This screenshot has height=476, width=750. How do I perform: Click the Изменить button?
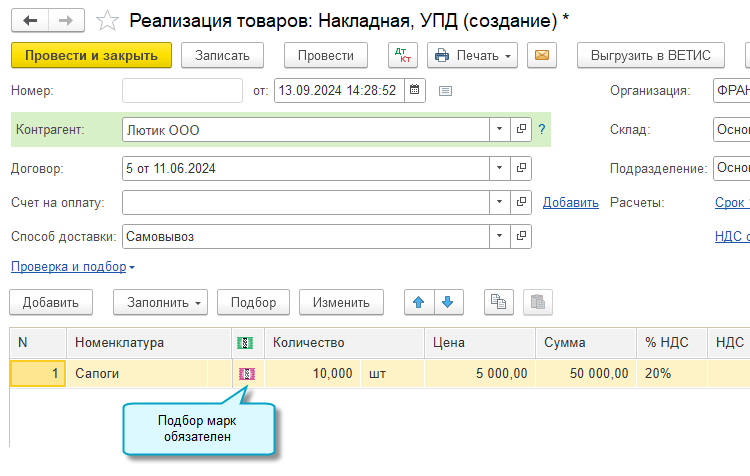(x=341, y=302)
